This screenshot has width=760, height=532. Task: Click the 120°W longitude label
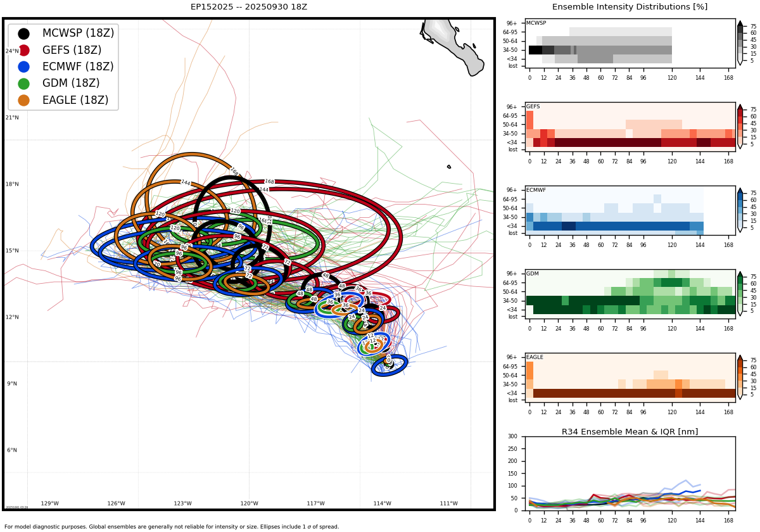coord(250,503)
